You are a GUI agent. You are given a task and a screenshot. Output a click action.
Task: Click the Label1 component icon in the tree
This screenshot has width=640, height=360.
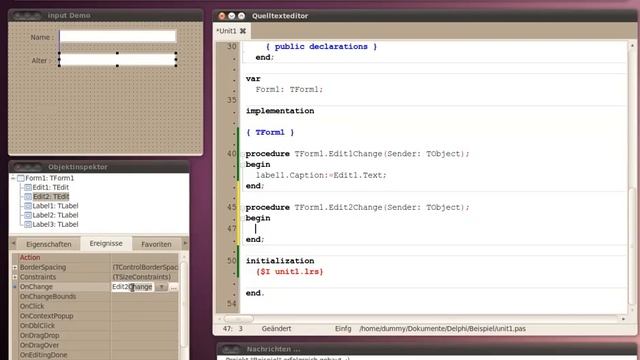(28, 206)
